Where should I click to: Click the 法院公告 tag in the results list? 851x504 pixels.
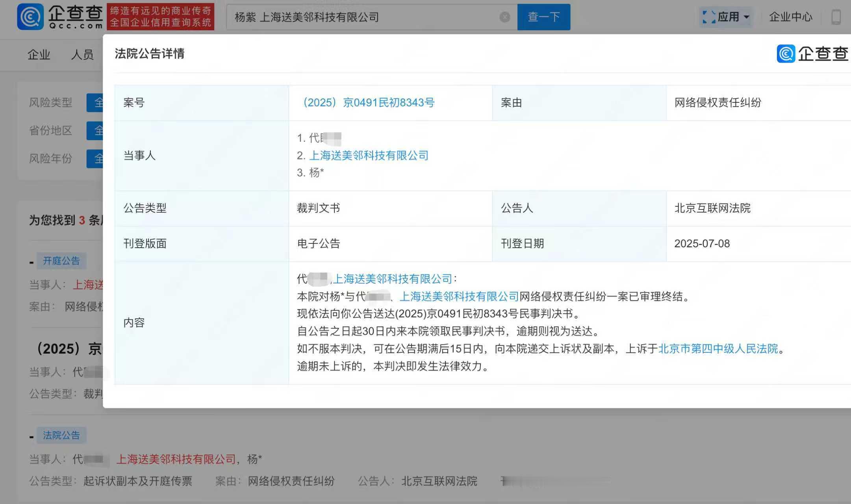pos(61,435)
